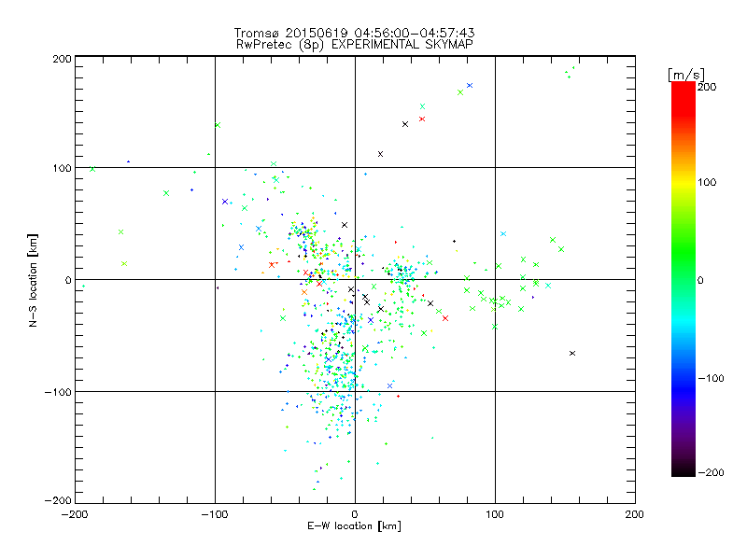Screen dimensions: 747x560
Task: Click the subtitle 'RwPretec (8p) EXPERIMENTAL SKYMAP'
Action: pos(355,45)
